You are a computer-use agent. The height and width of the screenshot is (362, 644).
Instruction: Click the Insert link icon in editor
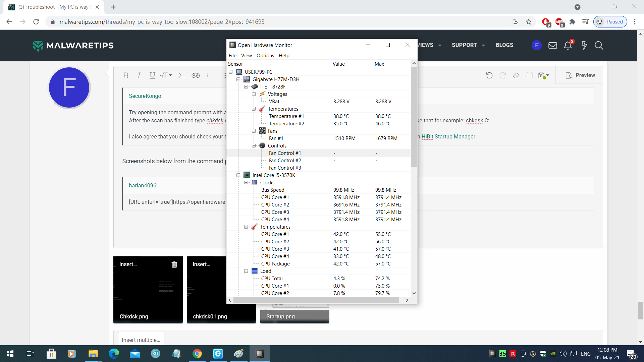click(196, 75)
